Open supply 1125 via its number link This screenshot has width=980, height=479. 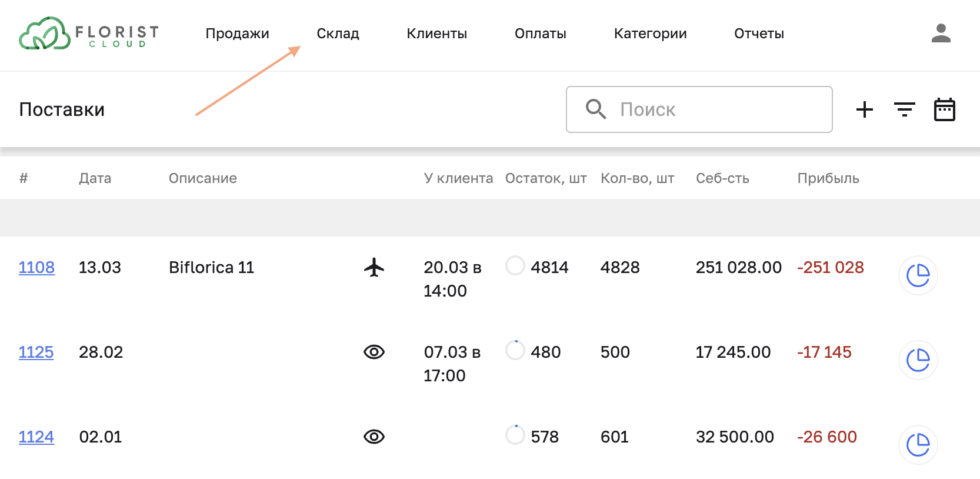point(36,352)
